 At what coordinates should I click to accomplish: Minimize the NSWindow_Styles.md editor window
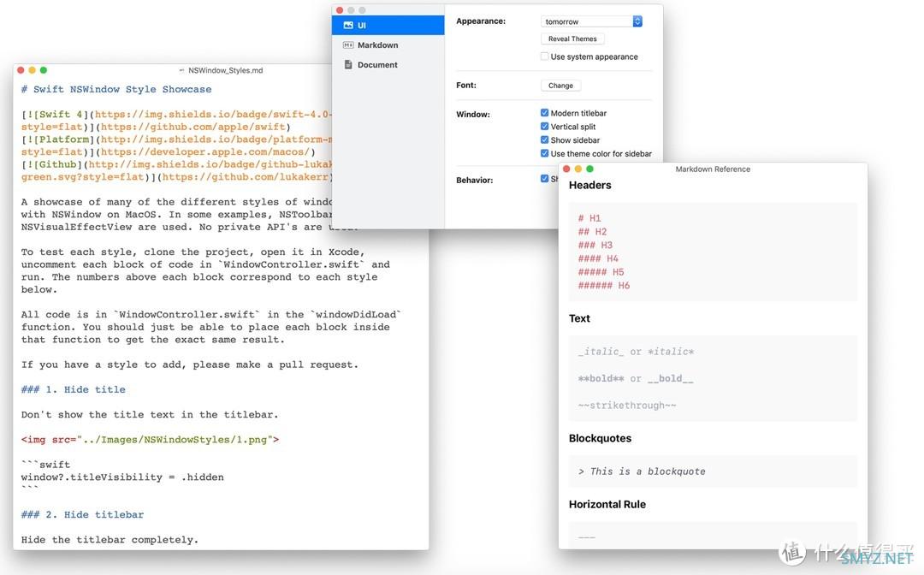[32, 70]
